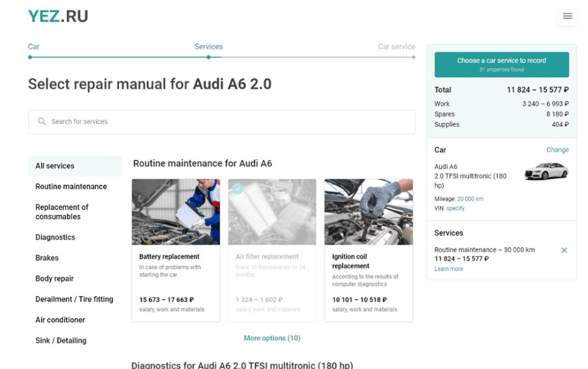Viewport: 588px width, 369px height.
Task: Switch to the Brakes category
Action: pos(47,258)
